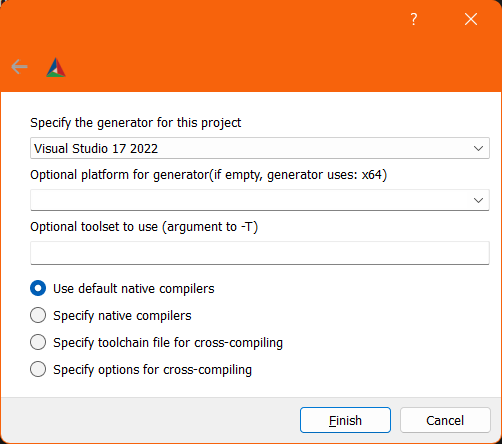This screenshot has width=502, height=444.
Task: Click the 'Optional platform for generator' label
Action: (209, 175)
